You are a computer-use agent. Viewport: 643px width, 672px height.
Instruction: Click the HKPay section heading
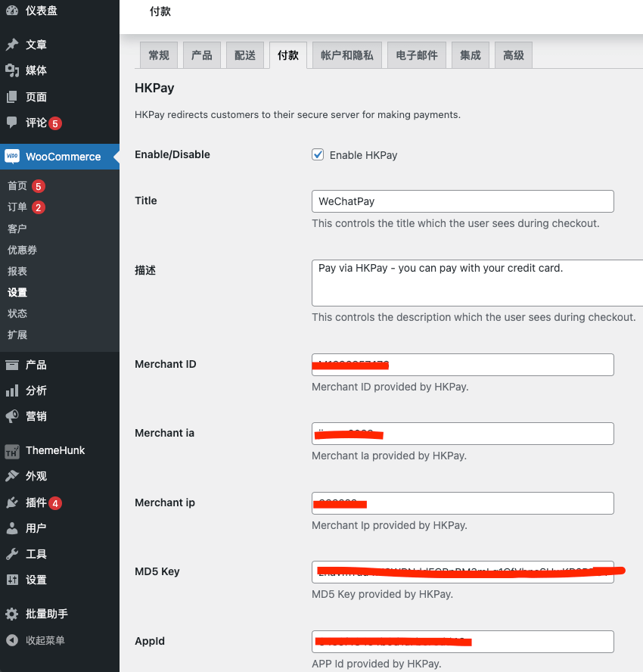point(154,88)
